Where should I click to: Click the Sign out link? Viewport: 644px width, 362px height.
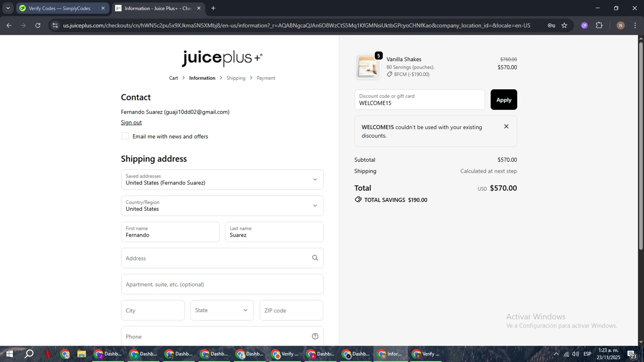click(x=131, y=123)
